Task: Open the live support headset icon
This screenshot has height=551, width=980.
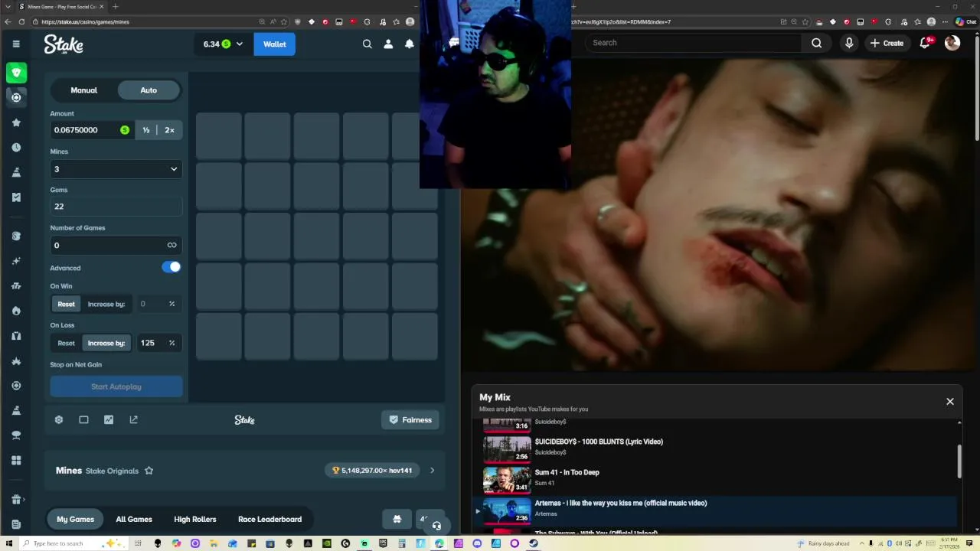Action: (436, 526)
